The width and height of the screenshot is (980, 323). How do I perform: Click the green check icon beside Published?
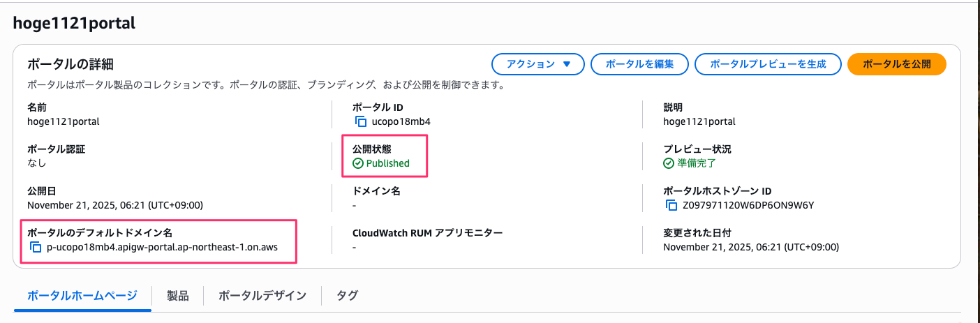pyautogui.click(x=358, y=163)
